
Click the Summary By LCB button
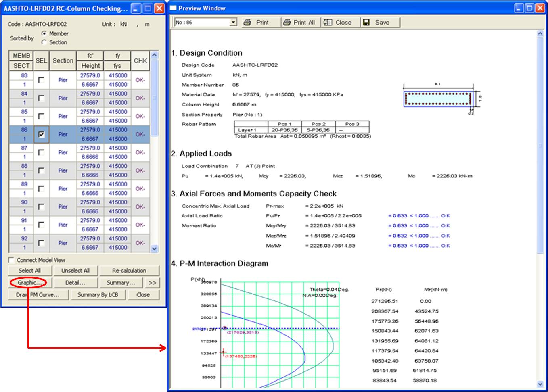98,295
